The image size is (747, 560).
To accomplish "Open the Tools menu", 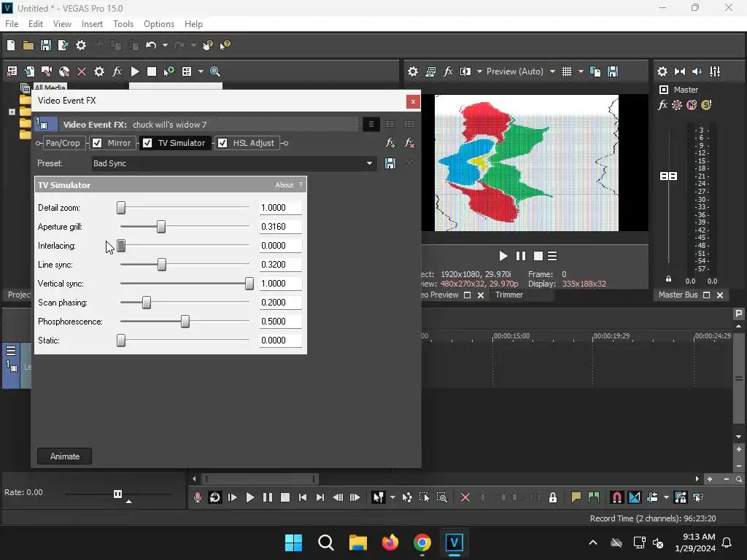I will point(123,24).
